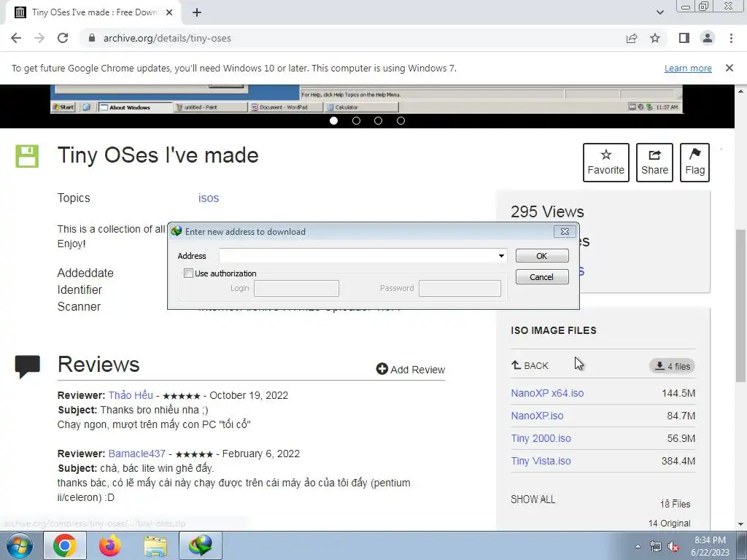Viewport: 747px width, 560px height.
Task: Show all files for this item
Action: [533, 499]
